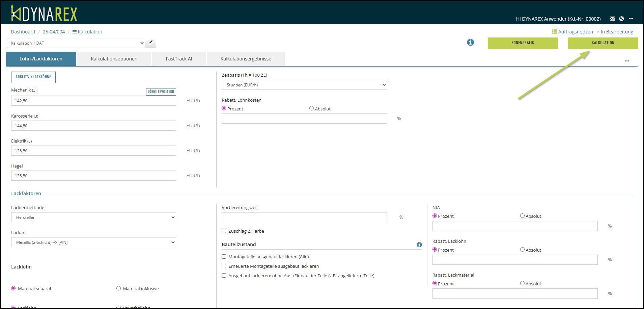Open the Lackart Metallic dropdown
This screenshot has height=309, width=644.
pyautogui.click(x=93, y=242)
